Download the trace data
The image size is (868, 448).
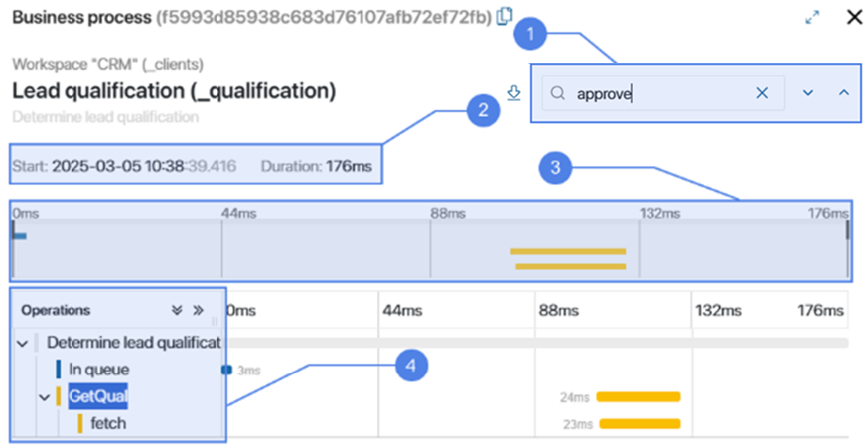coord(514,94)
